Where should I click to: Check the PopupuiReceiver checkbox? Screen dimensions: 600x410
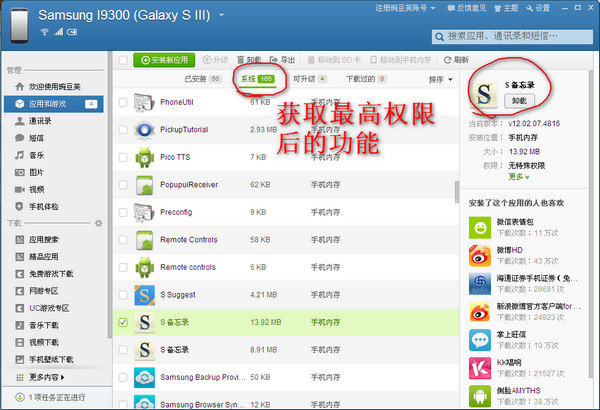[123, 185]
